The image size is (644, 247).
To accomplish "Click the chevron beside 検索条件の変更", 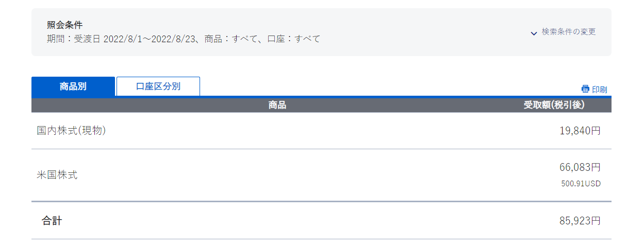I will click(534, 33).
